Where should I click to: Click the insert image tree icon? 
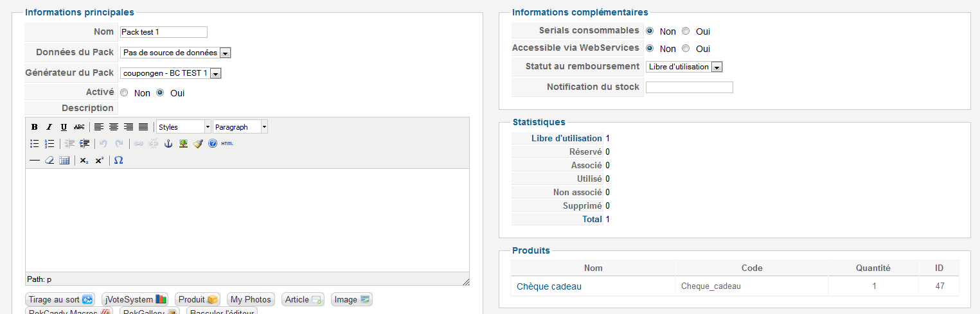point(183,144)
